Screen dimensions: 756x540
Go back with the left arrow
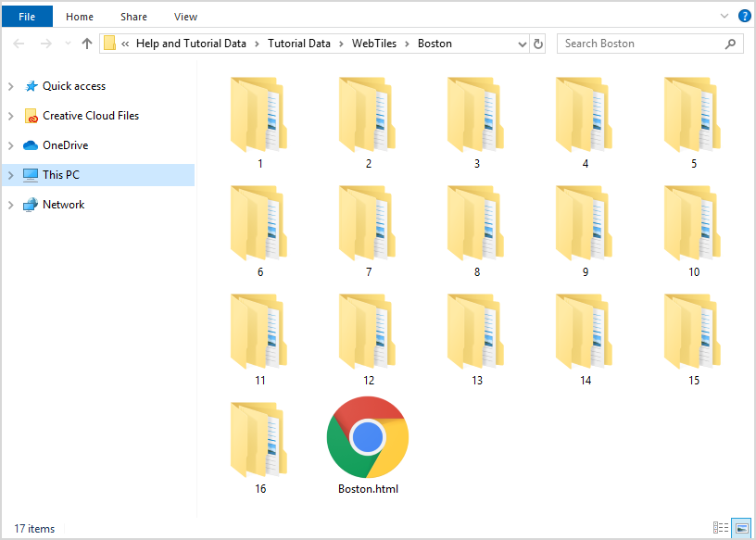19,44
